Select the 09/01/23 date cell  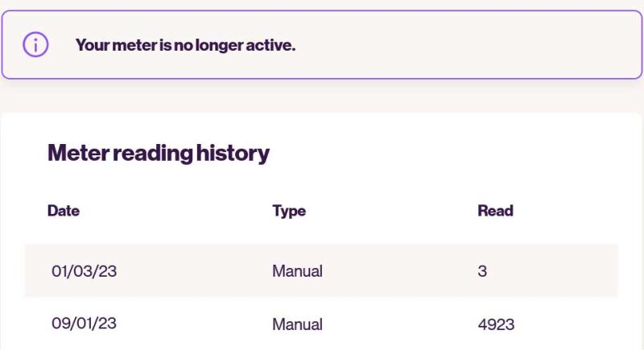pos(85,323)
